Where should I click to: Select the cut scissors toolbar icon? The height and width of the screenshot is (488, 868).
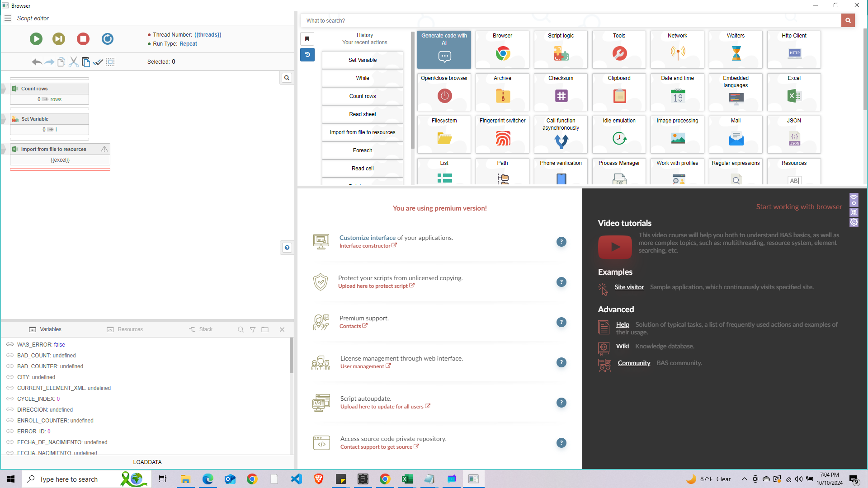[x=73, y=62]
